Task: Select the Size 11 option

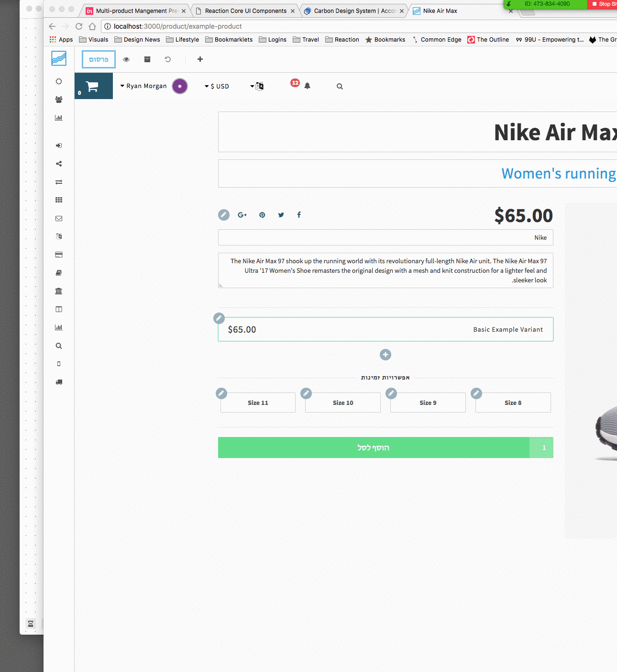Action: point(258,403)
